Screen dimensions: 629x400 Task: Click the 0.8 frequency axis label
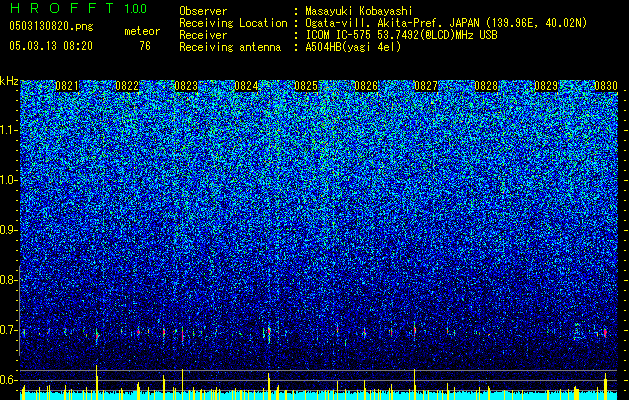pyautogui.click(x=8, y=280)
